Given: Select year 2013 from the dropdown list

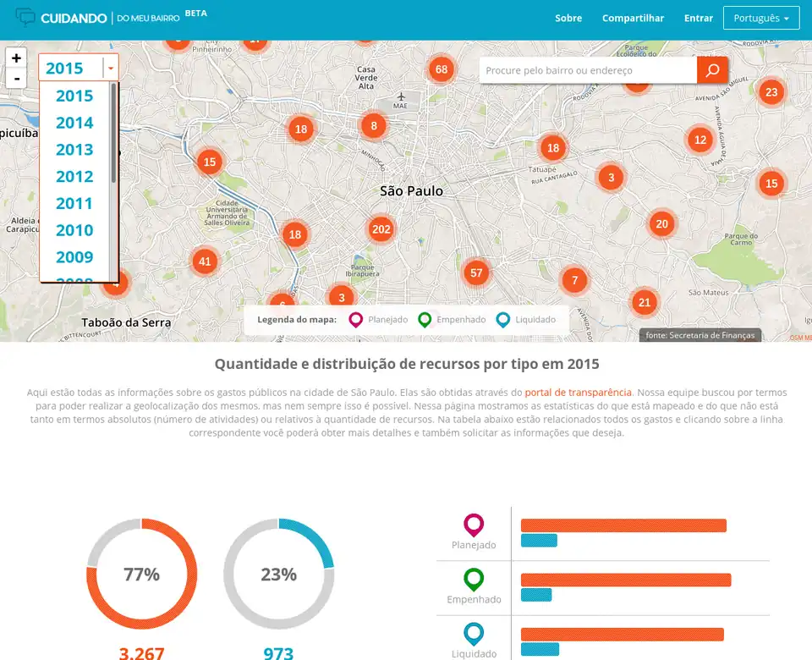Looking at the screenshot, I should pos(74,149).
